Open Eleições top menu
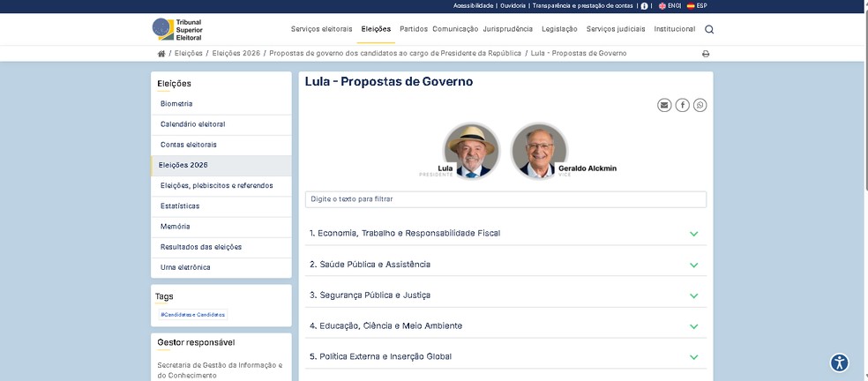868x381 pixels. (376, 29)
